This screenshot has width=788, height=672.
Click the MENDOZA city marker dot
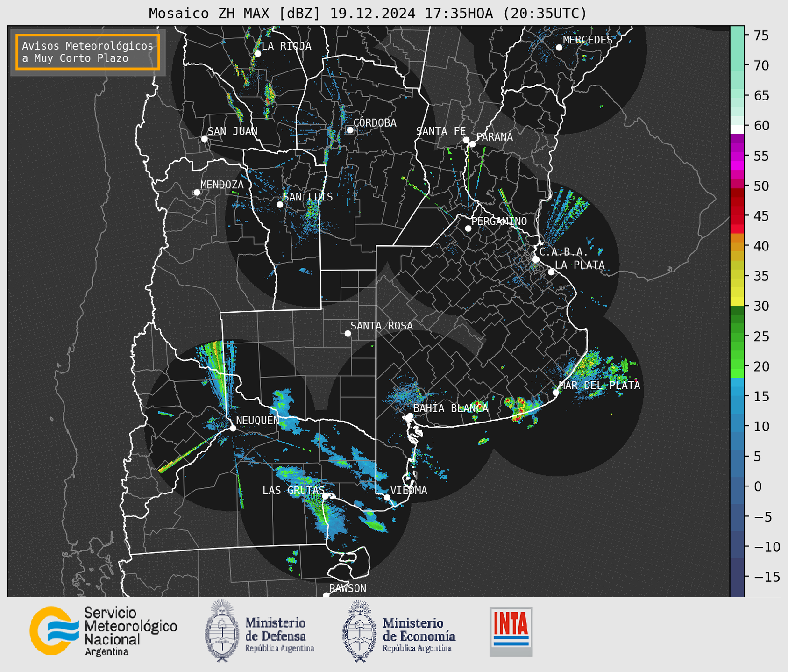pos(197,193)
